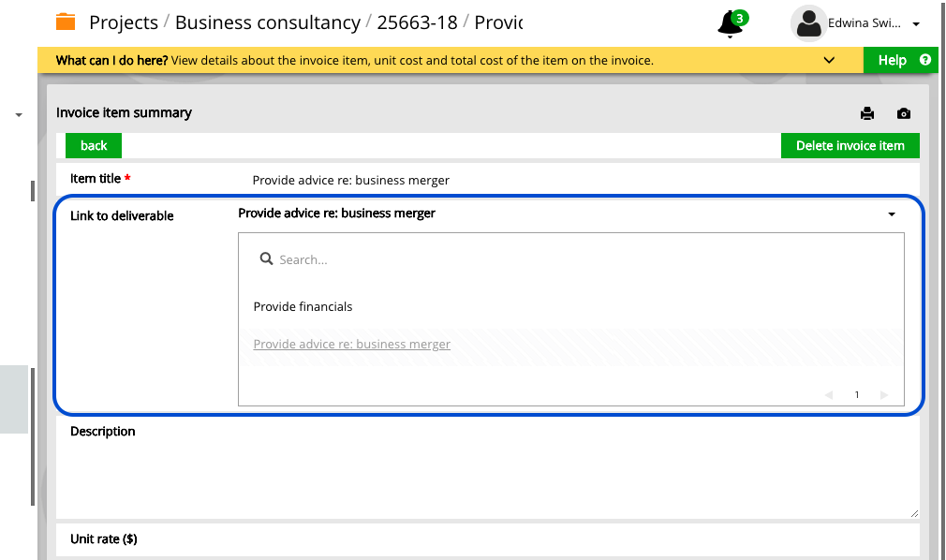Click the orange Projects folder icon
The height and width of the screenshot is (560, 946).
point(66,22)
